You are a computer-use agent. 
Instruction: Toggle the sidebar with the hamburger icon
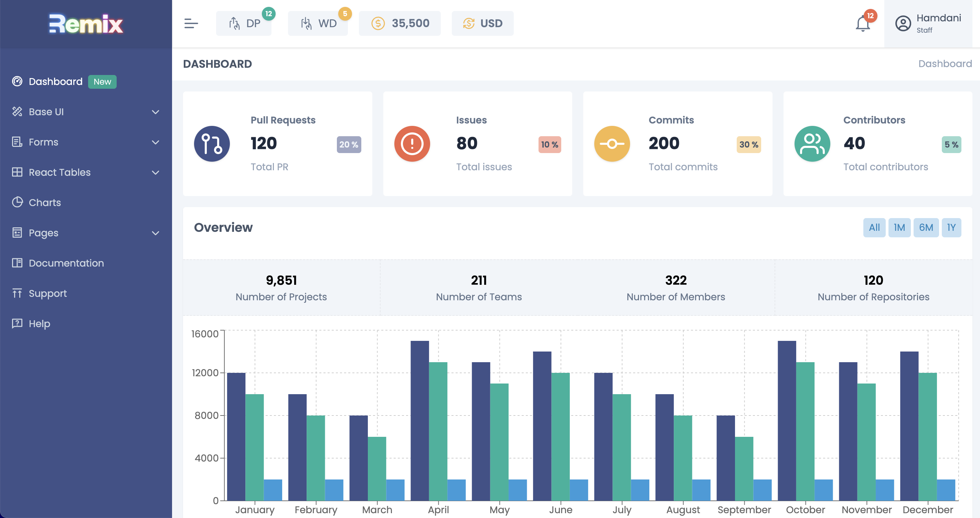[x=191, y=24]
